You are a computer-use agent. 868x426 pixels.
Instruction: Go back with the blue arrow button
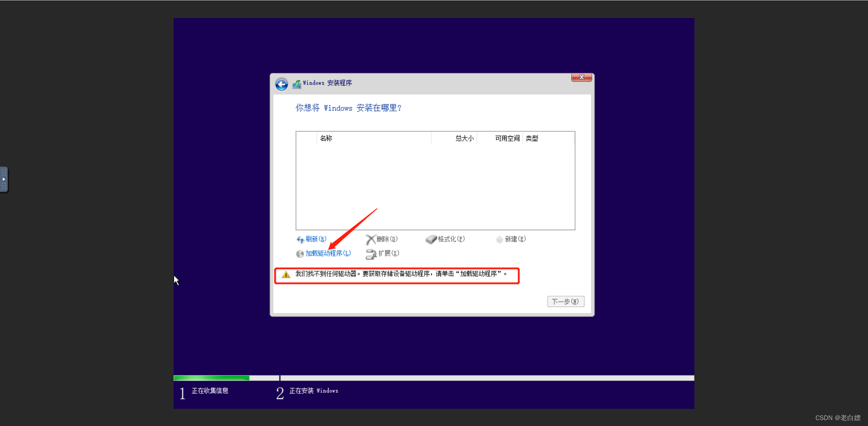pos(282,84)
